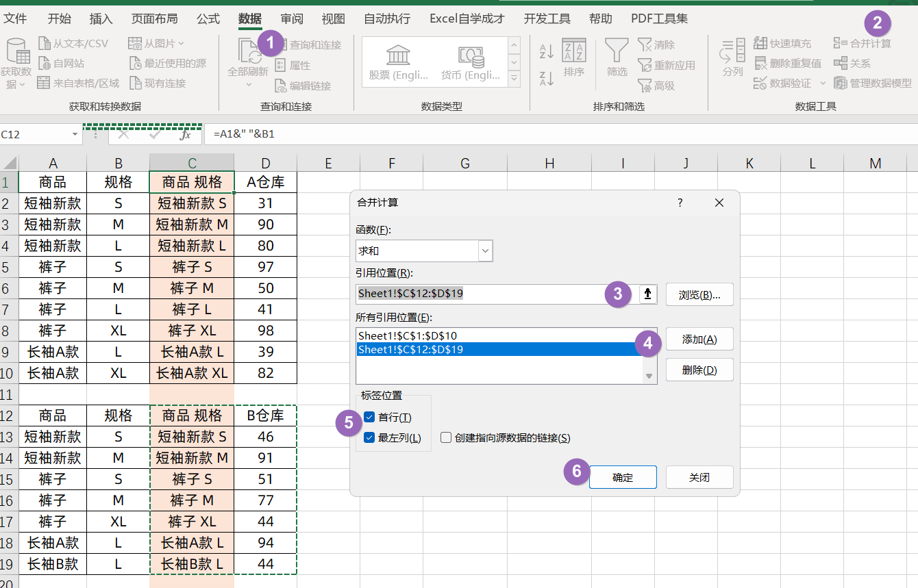The height and width of the screenshot is (588, 918).
Task: Switch to the 公式 tab
Action: click(208, 18)
